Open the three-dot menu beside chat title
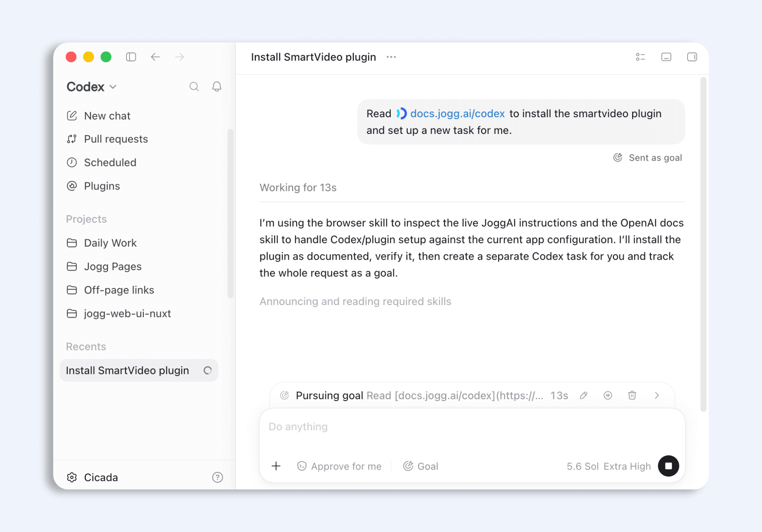 point(391,57)
